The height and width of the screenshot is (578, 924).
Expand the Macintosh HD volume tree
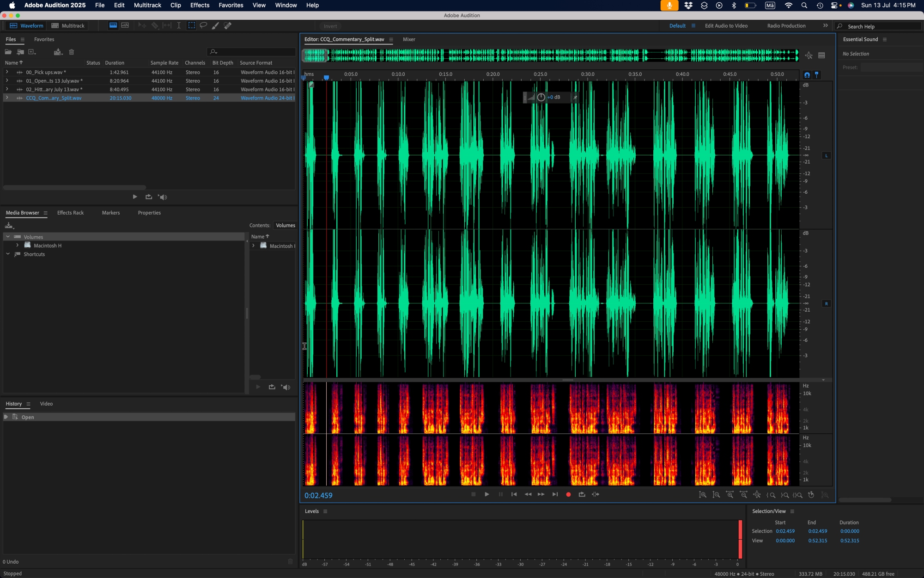coord(18,246)
